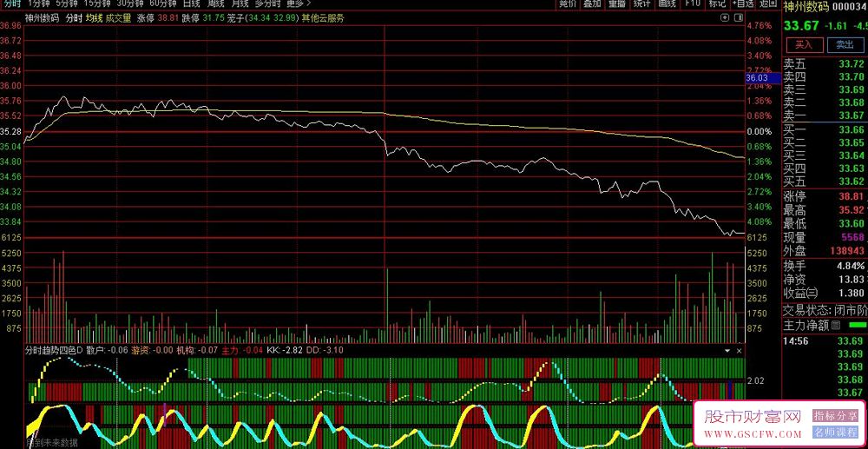Open the 统计 statistics button

coord(641,3)
